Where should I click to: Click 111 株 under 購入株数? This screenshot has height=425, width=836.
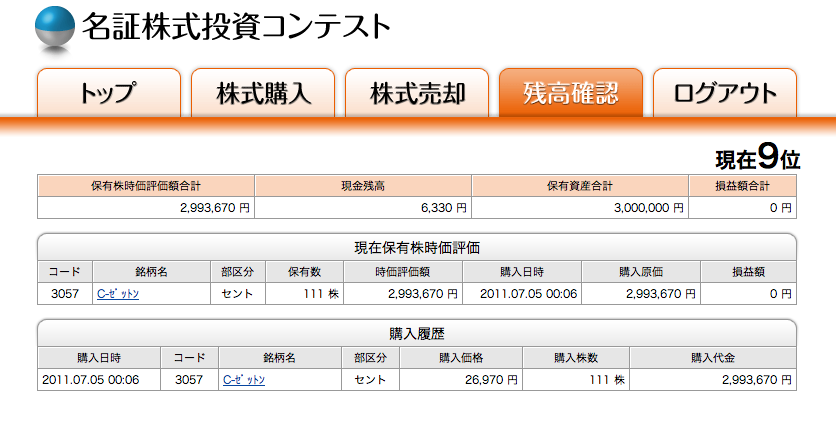607,380
